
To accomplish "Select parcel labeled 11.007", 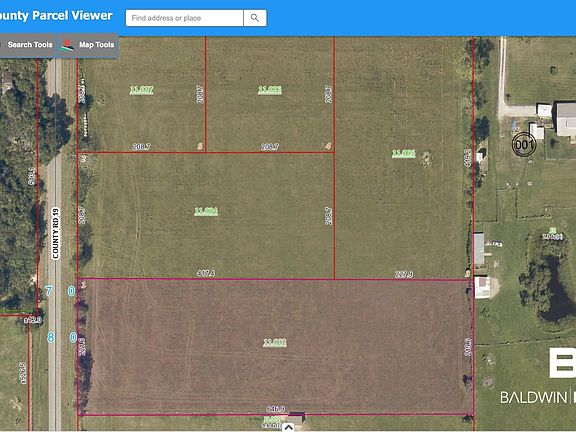I will [141, 90].
